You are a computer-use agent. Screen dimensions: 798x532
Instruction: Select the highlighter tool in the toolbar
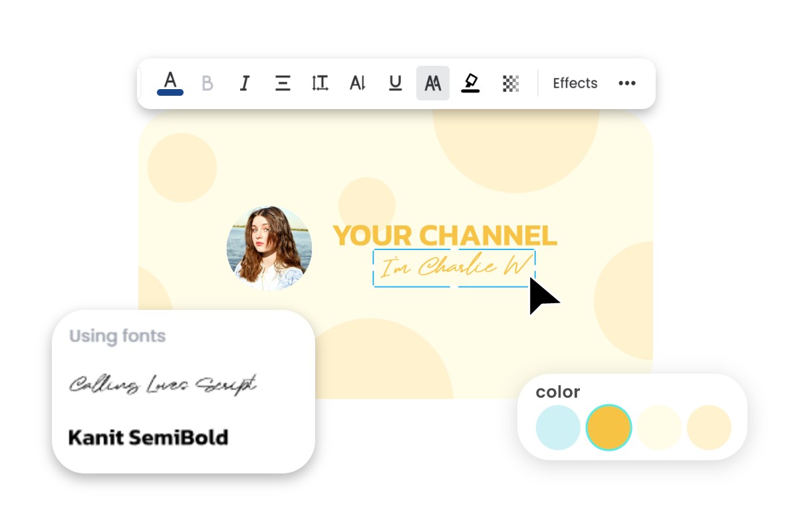tap(470, 82)
